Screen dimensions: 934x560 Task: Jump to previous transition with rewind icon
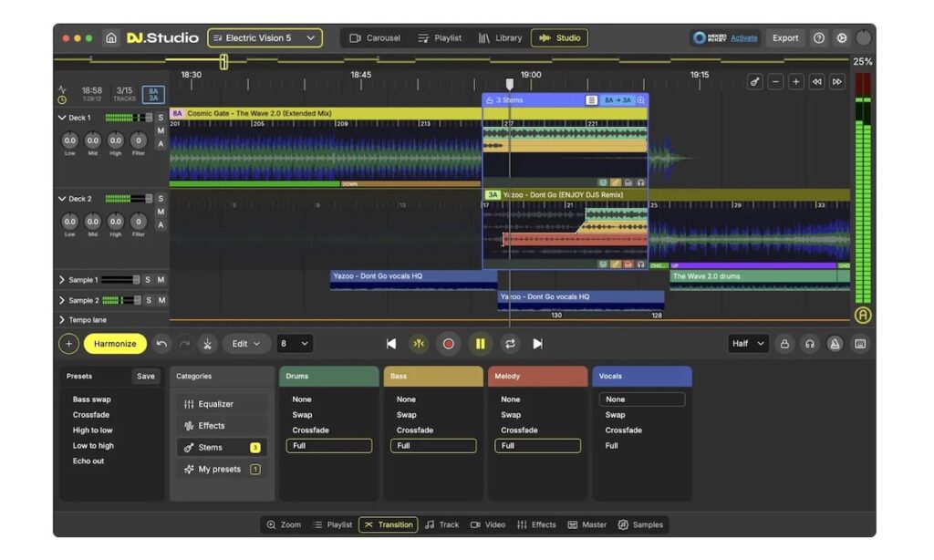pos(816,81)
